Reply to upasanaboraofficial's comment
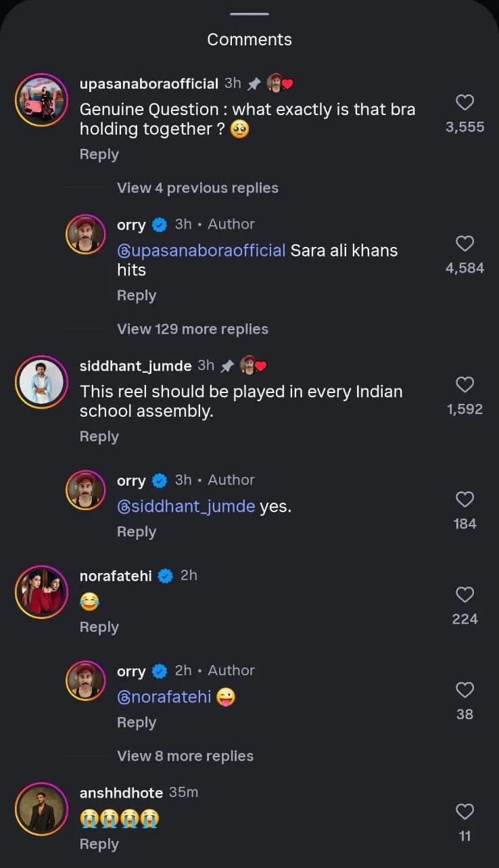The image size is (499, 868). point(99,154)
